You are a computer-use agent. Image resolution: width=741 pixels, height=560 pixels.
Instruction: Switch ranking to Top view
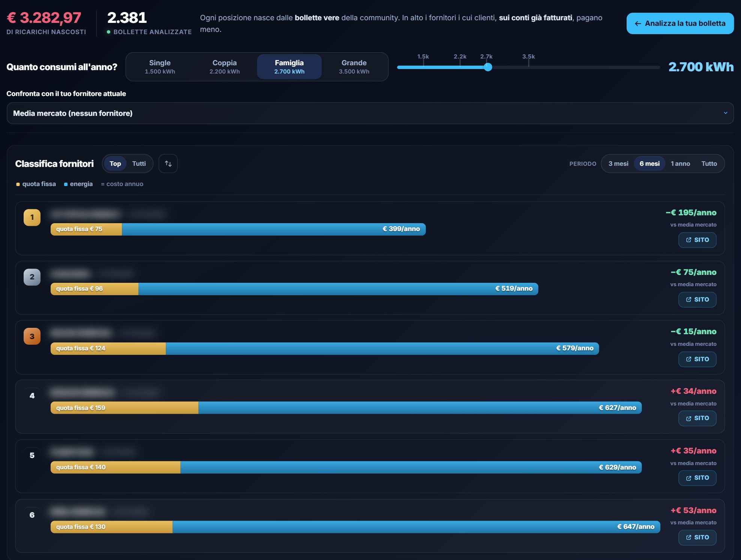[115, 164]
